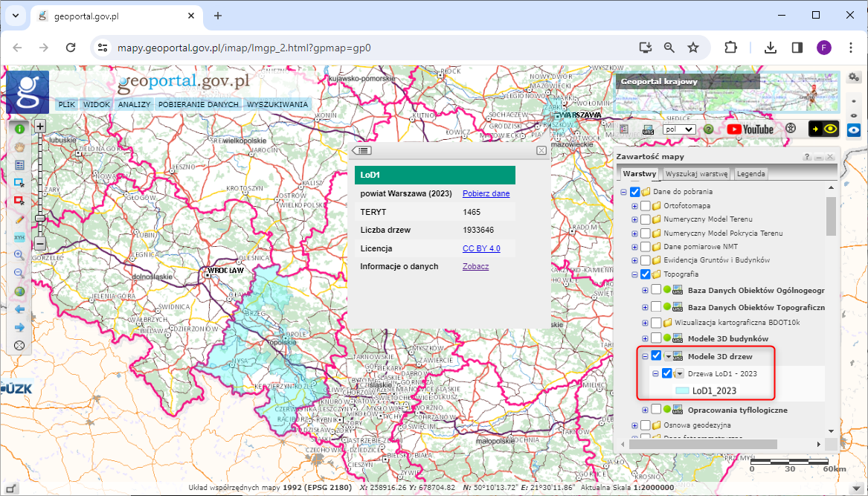Enable high-contrast yellow eye mode
This screenshot has height=496, width=868.
pyautogui.click(x=824, y=129)
